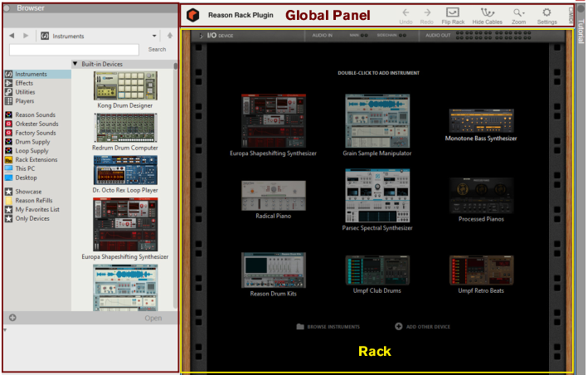Select Players in Browser sidebar
588x375 pixels.
[24, 101]
